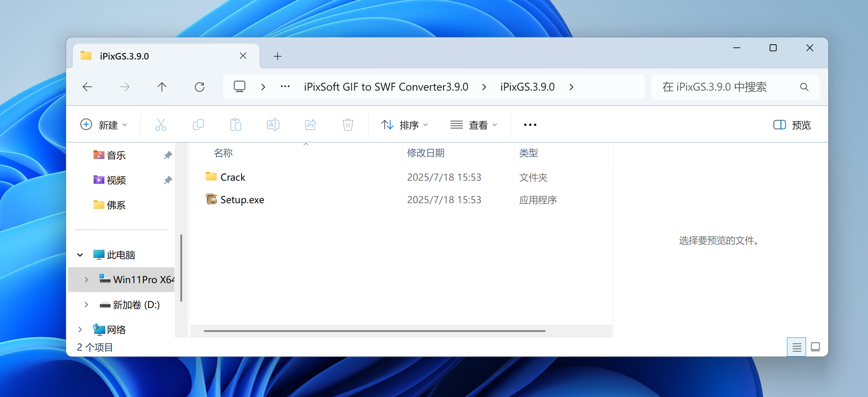
Task: Open the View dropdown menu
Action: [474, 125]
